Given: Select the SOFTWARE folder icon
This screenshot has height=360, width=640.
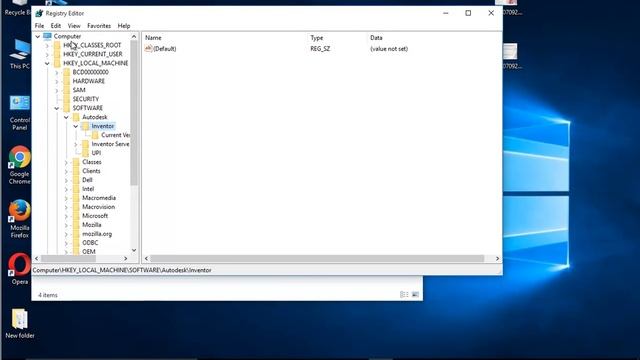Looking at the screenshot, I should coord(67,108).
